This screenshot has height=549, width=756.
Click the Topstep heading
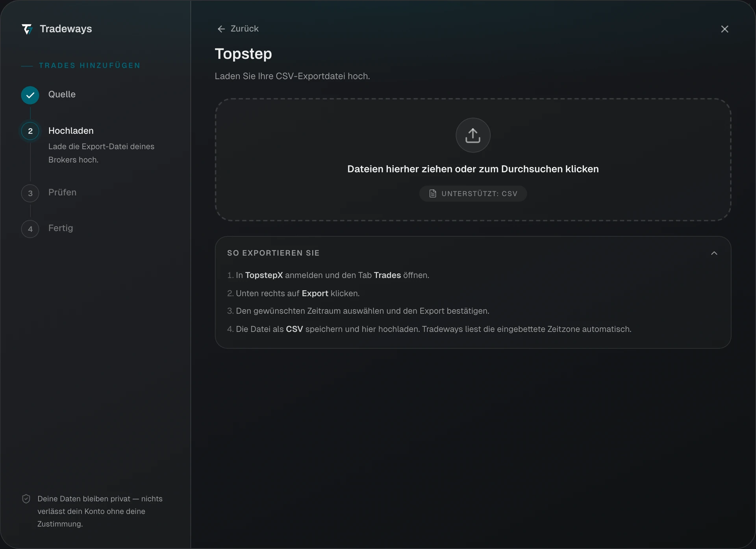[x=243, y=54]
